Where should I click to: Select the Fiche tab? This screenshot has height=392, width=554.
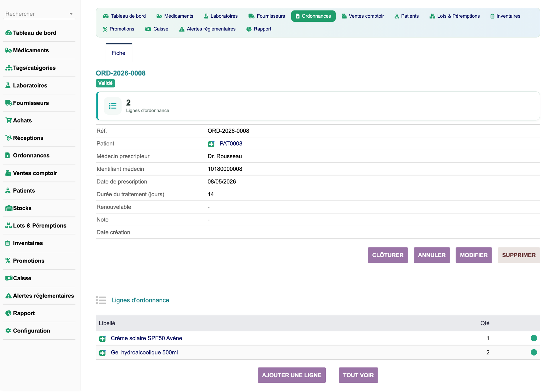119,53
